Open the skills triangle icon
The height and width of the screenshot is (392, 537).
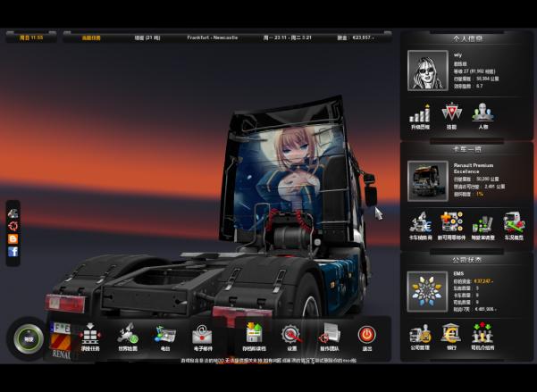pos(451,113)
